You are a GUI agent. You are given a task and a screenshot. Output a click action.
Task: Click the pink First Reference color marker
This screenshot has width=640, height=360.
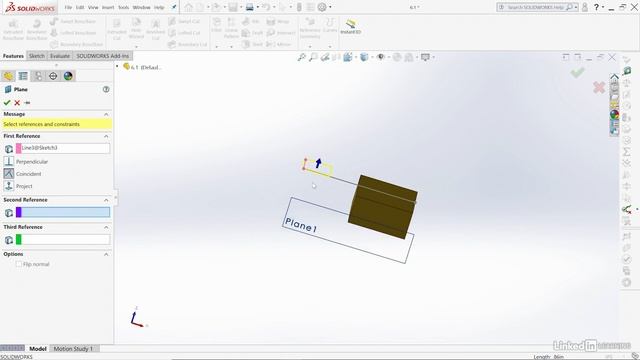click(18, 148)
